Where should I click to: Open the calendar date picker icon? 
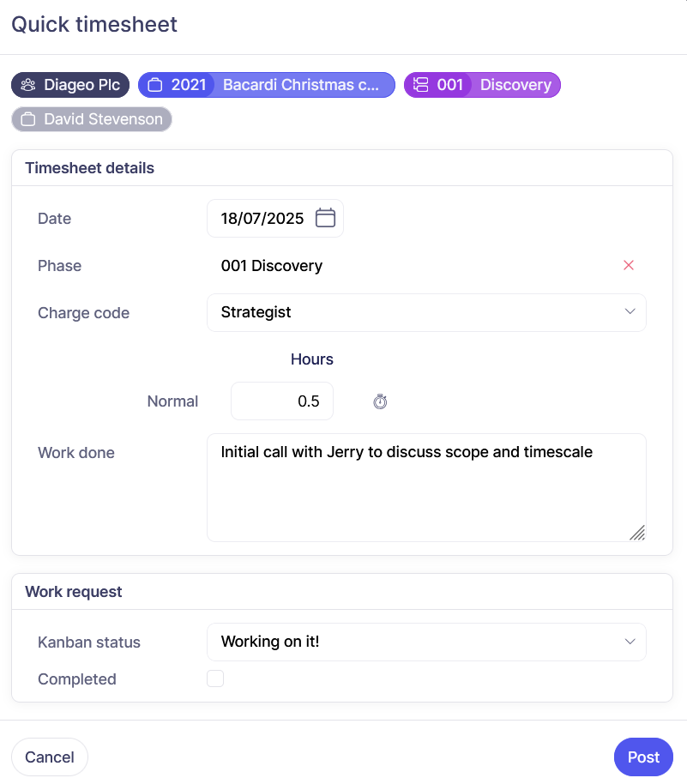325,218
